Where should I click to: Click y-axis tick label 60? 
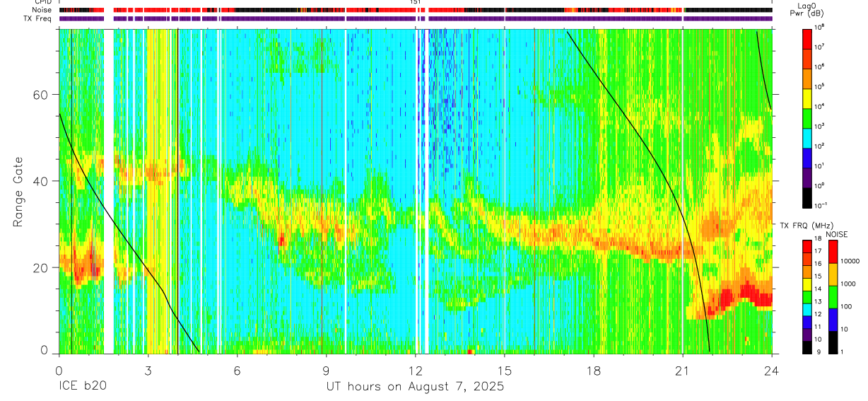point(42,94)
